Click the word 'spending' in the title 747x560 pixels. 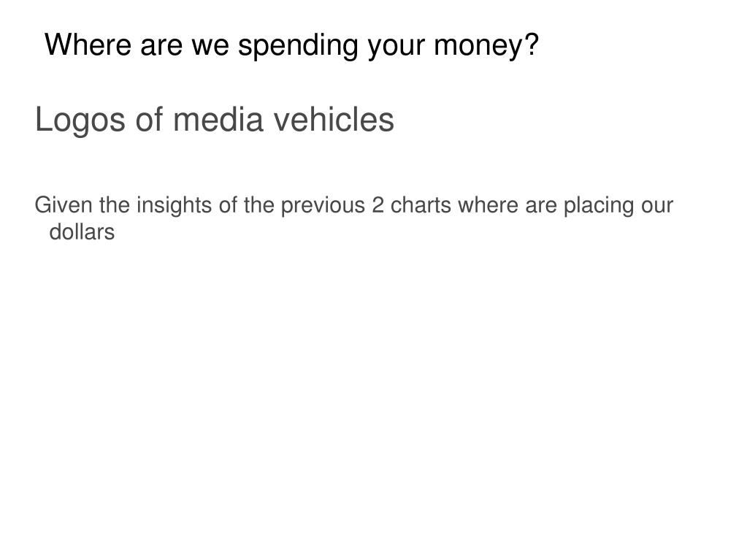298,47
